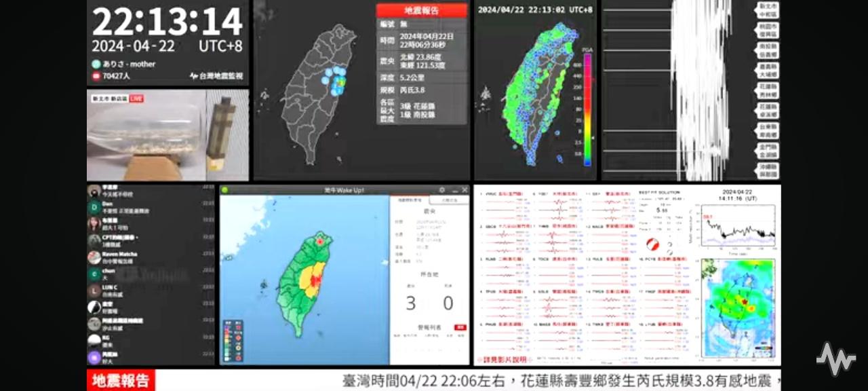
Task: Click the red 地震報告 header above report table
Action: coord(421,11)
